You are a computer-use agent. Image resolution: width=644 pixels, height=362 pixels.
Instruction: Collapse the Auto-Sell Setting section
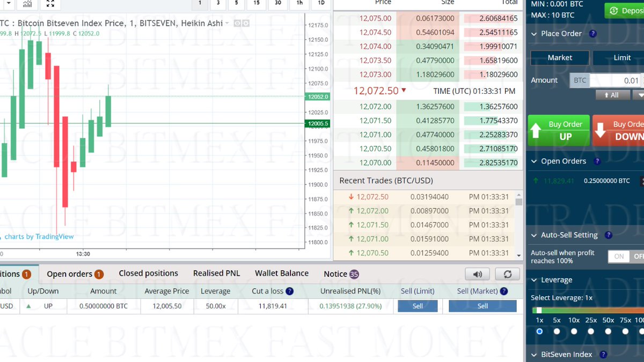pos(534,235)
